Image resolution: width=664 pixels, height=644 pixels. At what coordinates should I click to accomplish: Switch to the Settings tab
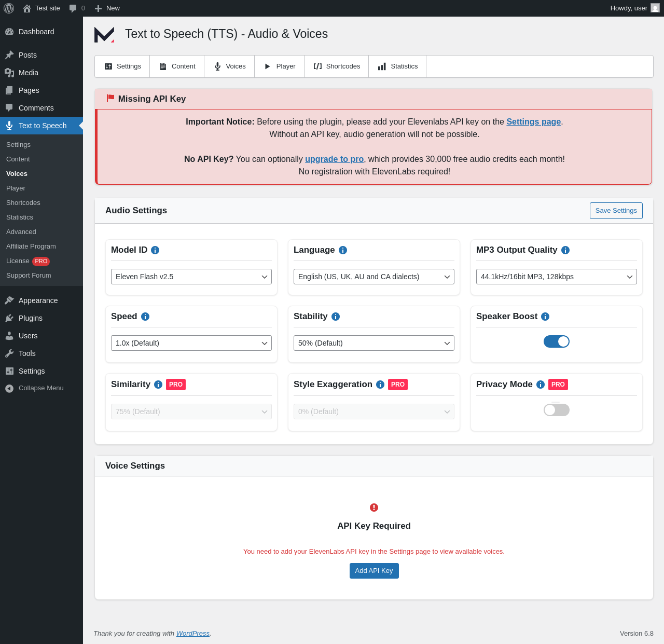point(122,66)
